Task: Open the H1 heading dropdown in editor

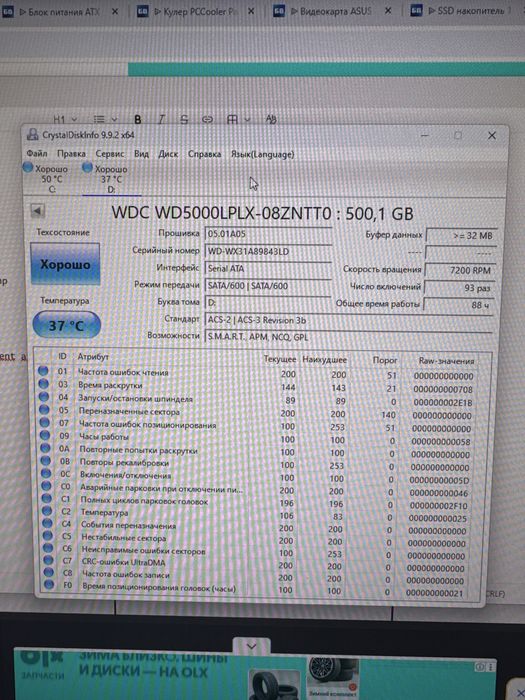Action: point(65,119)
